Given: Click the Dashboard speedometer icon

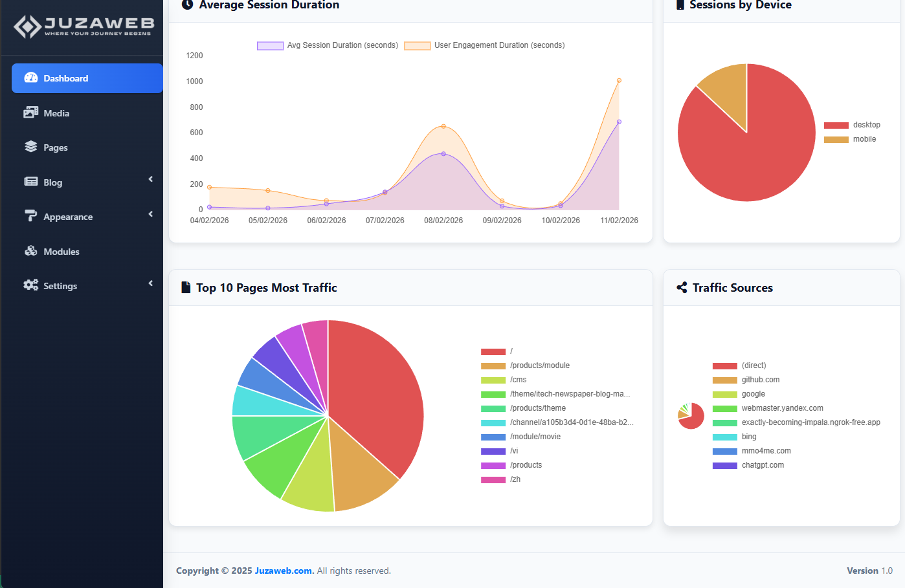Looking at the screenshot, I should tap(31, 78).
